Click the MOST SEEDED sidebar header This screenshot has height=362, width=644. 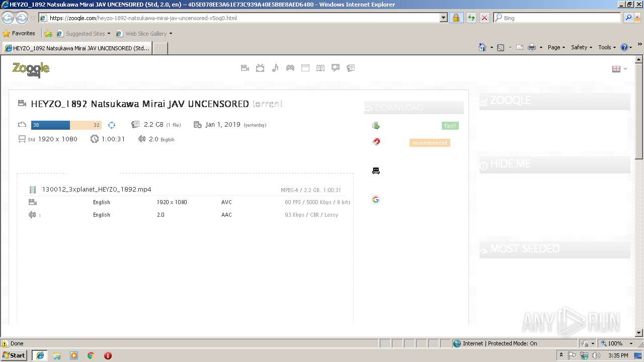pyautogui.click(x=554, y=249)
